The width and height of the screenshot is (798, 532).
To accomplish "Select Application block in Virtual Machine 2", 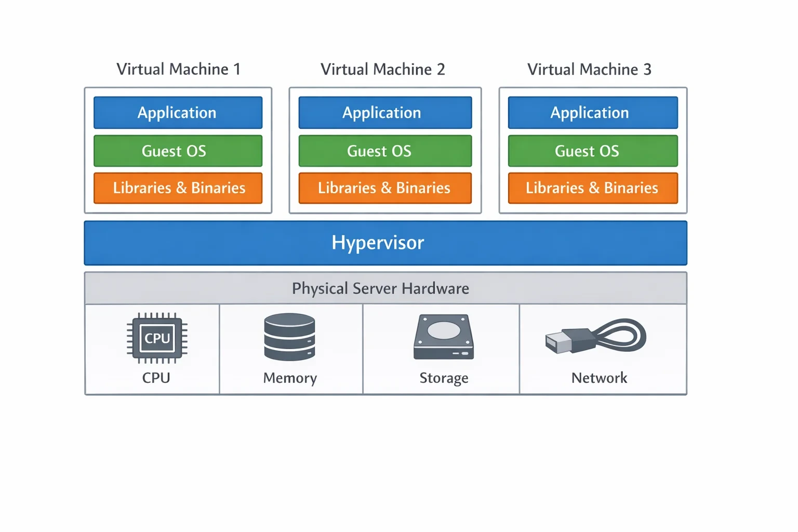I will pyautogui.click(x=385, y=113).
